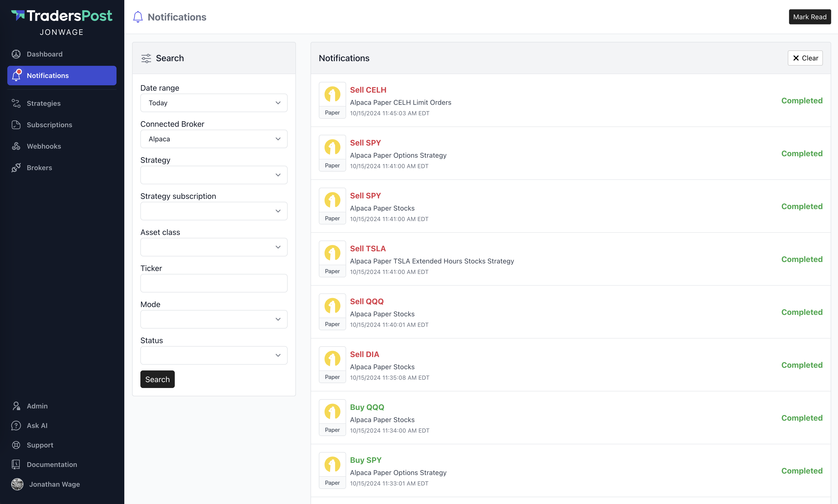Click the Alpaca logo on Buy SPY row
Image resolution: width=838 pixels, height=504 pixels.
tap(332, 464)
